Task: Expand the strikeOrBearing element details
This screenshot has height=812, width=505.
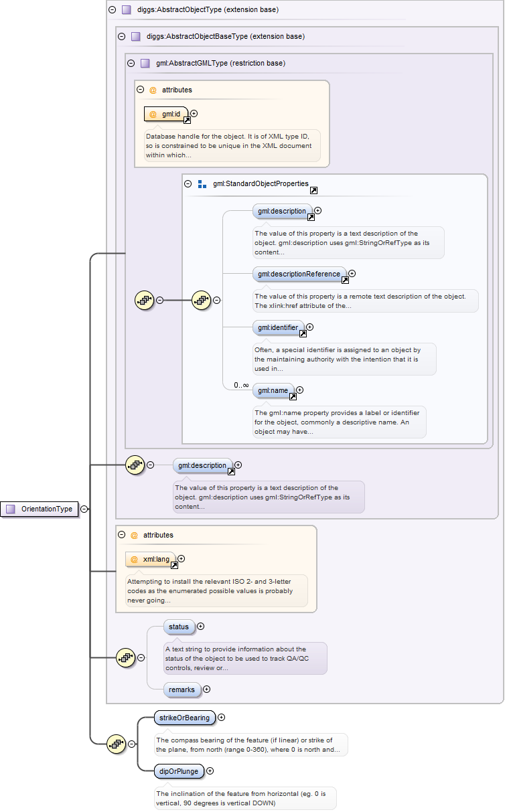Action: click(x=222, y=717)
